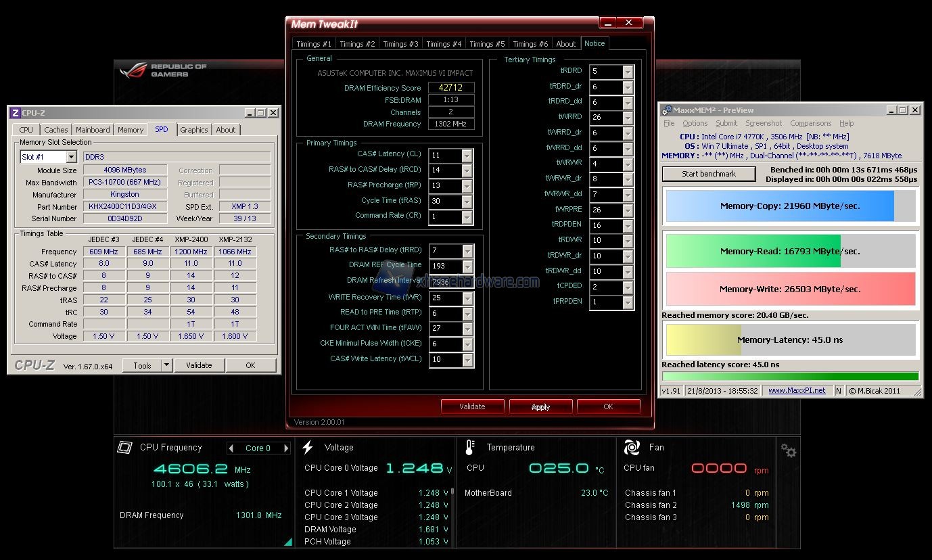Expand the Slot #1 memory slot dropdown

point(71,157)
